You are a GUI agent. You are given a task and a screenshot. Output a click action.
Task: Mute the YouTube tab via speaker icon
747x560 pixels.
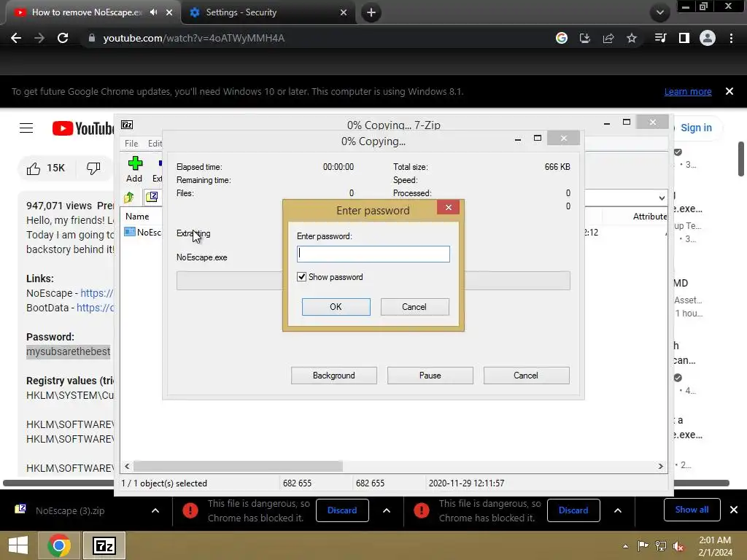click(153, 12)
